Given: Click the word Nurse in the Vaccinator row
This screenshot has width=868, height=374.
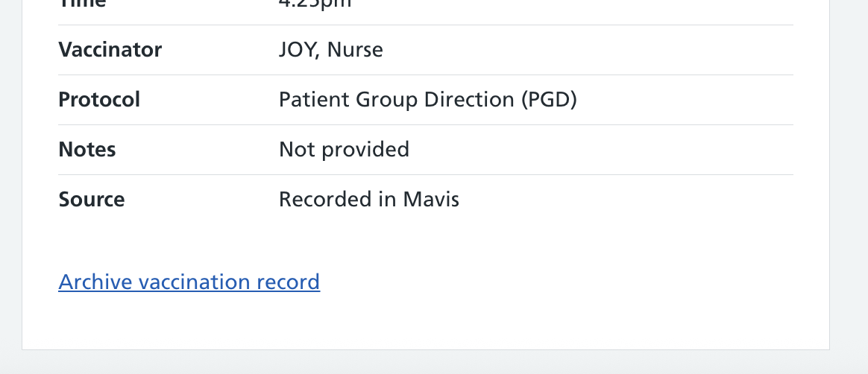Looking at the screenshot, I should click(x=355, y=50).
